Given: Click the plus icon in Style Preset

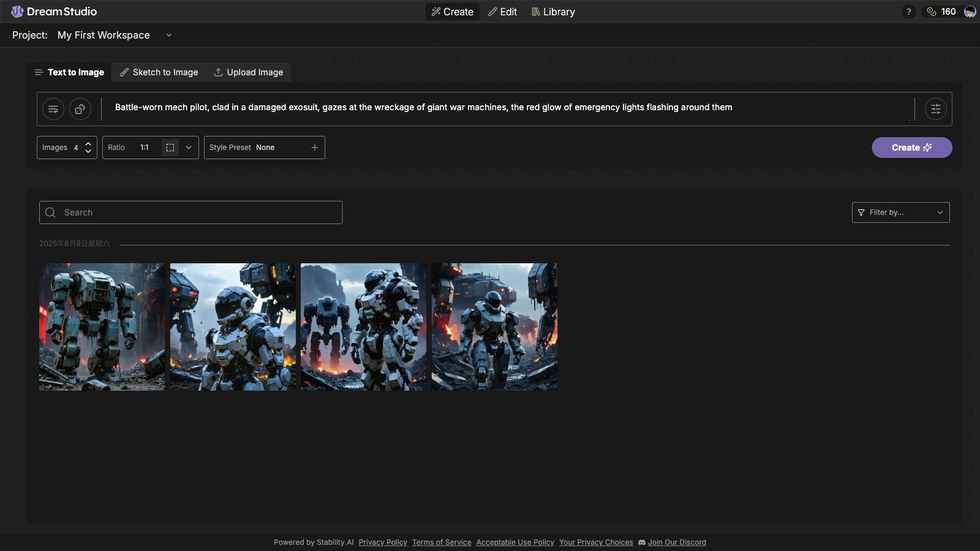Looking at the screenshot, I should tap(314, 148).
